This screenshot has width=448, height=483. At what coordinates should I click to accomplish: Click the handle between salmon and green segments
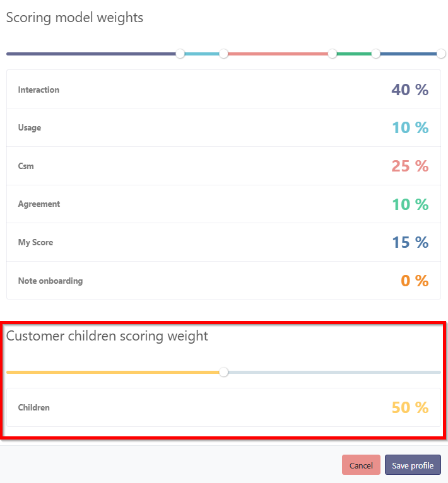pos(333,54)
